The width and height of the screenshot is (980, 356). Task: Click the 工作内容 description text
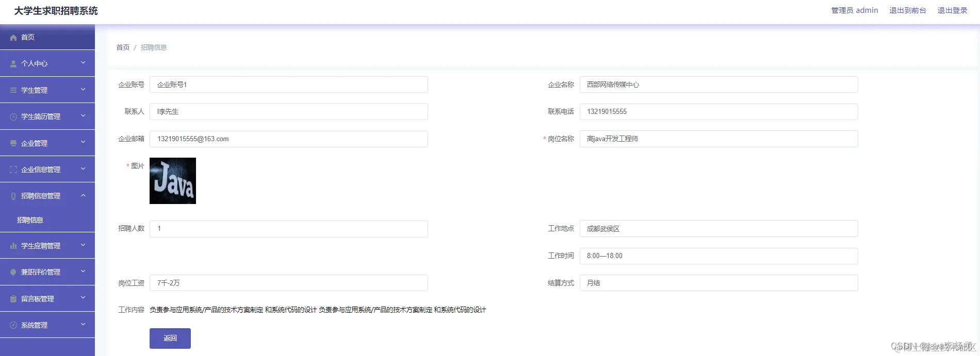[x=318, y=310]
